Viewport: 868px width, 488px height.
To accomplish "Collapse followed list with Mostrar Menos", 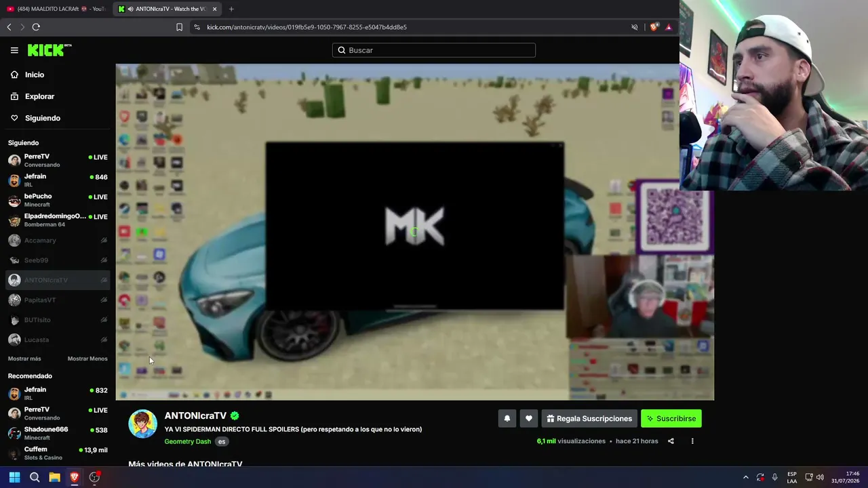I will [87, 359].
